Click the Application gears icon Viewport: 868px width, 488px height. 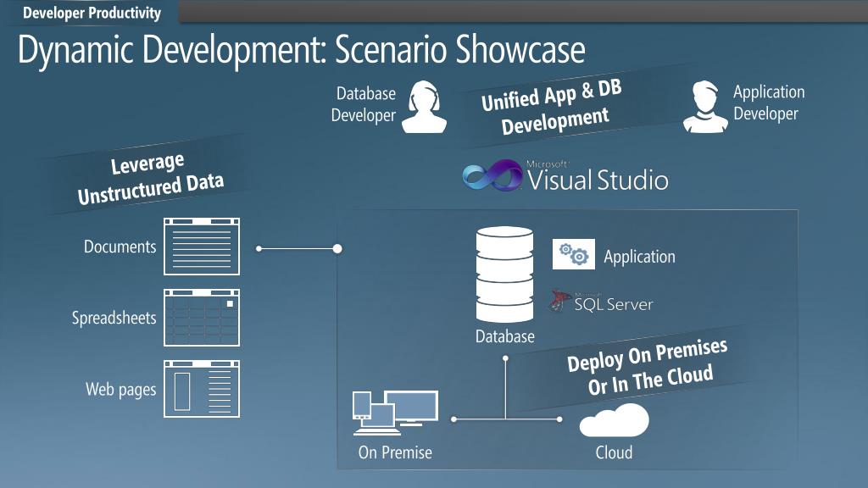point(574,254)
